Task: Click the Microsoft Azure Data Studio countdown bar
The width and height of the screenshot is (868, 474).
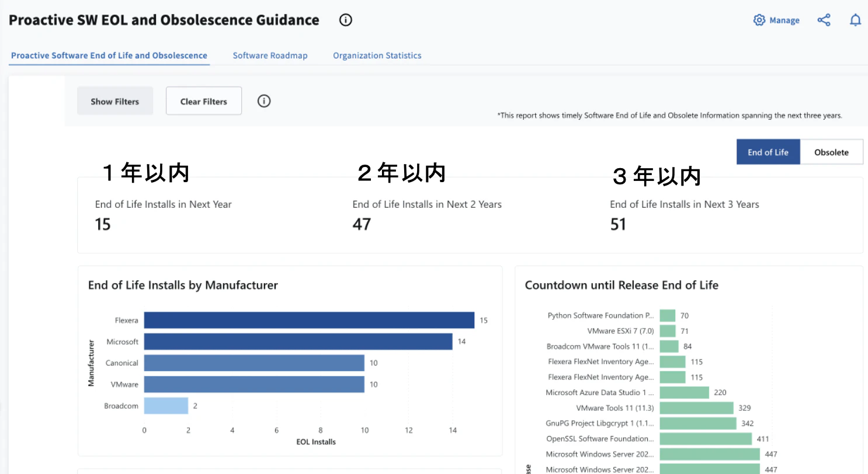Action: [x=685, y=392]
